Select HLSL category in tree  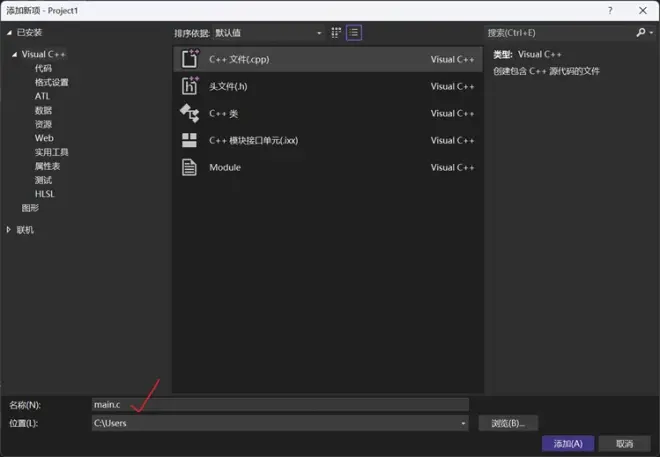point(45,194)
